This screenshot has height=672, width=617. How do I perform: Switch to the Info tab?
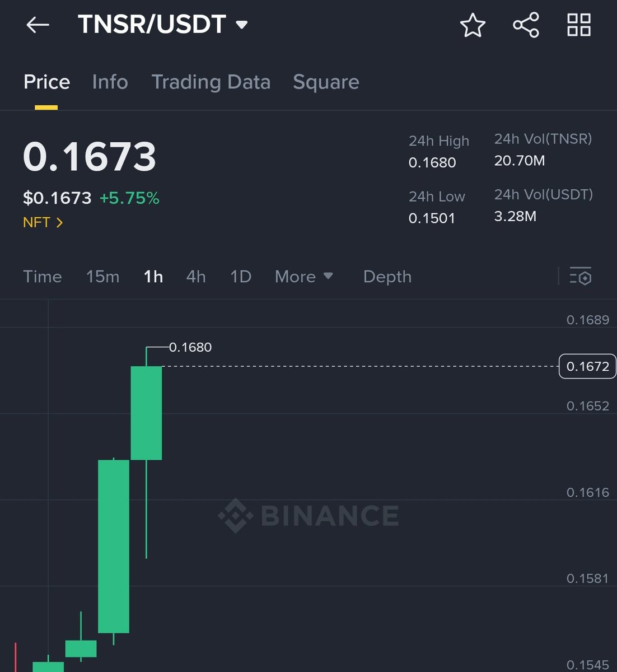click(110, 82)
